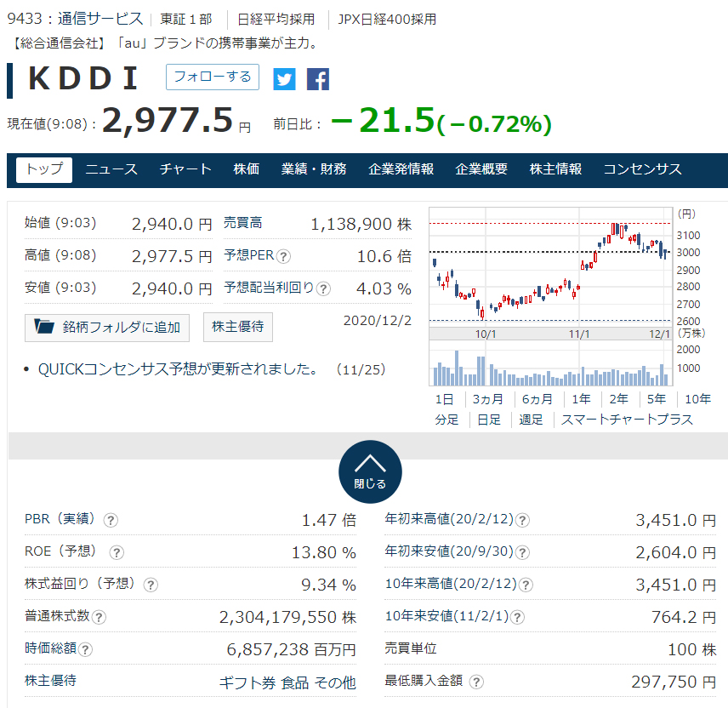Click the current price 2,977.5
This screenshot has width=728, height=708.
(x=168, y=120)
